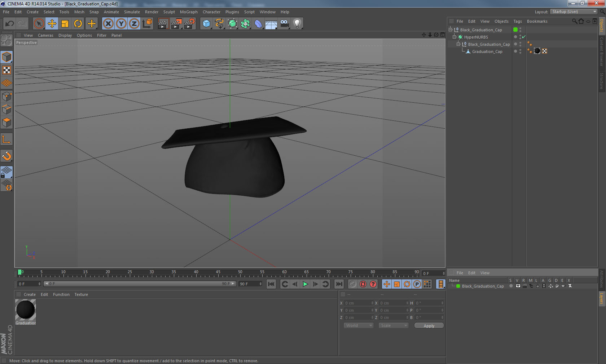
Task: Collapse the HyperNURBS tree node
Action: point(454,37)
